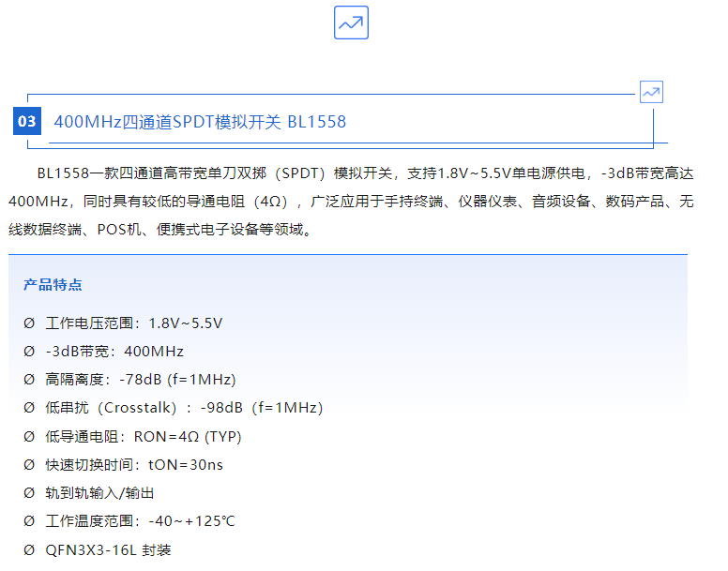The image size is (728, 571).
Task: Click the Ø bullet before 工作电压范围
Action: pyautogui.click(x=29, y=323)
